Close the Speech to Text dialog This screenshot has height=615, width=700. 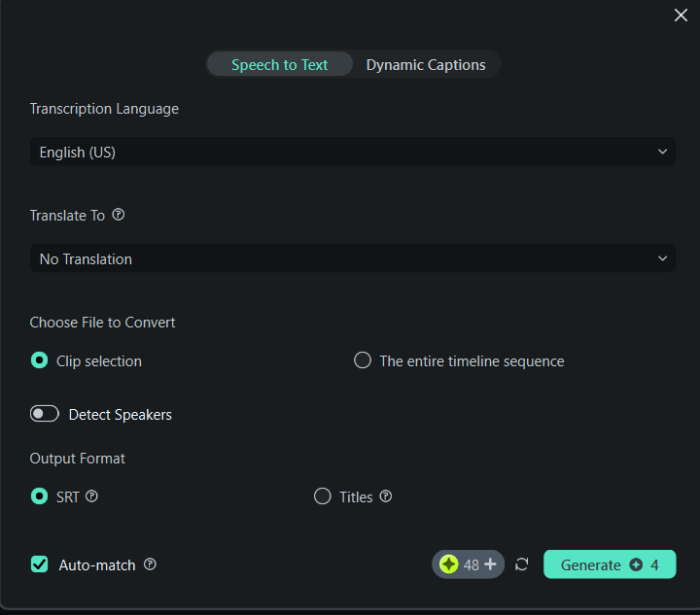point(681,15)
